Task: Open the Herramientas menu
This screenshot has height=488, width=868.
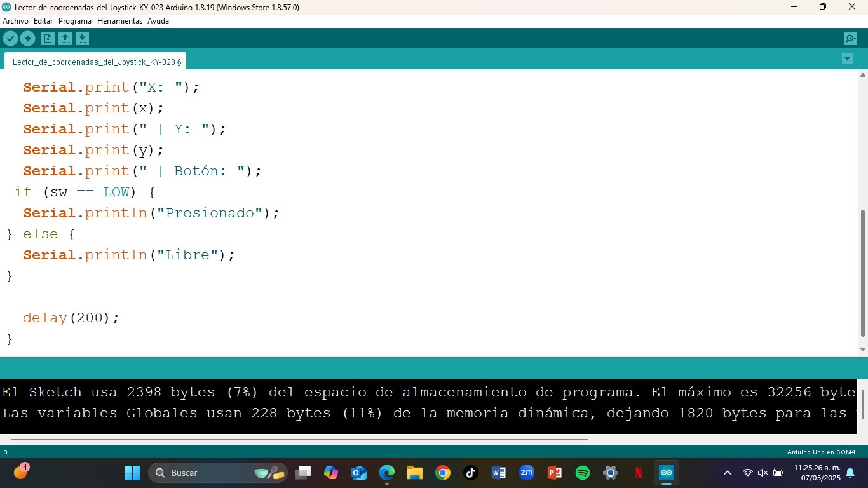Action: click(119, 21)
